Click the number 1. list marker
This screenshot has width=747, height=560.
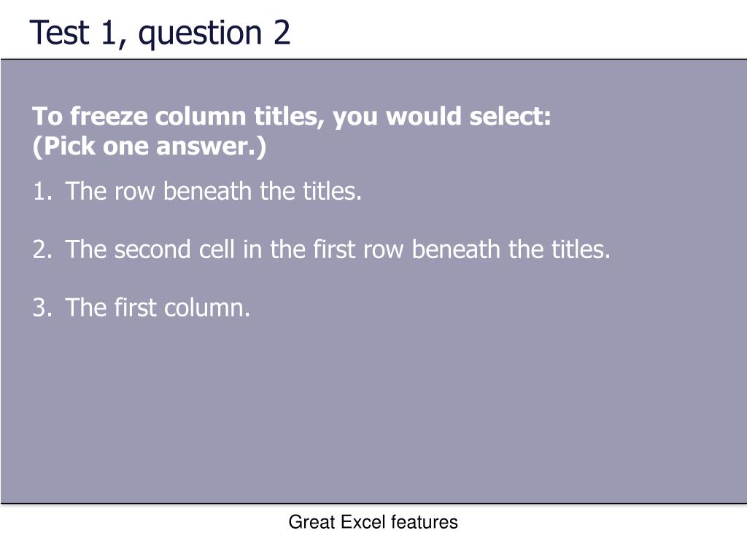tap(42, 192)
